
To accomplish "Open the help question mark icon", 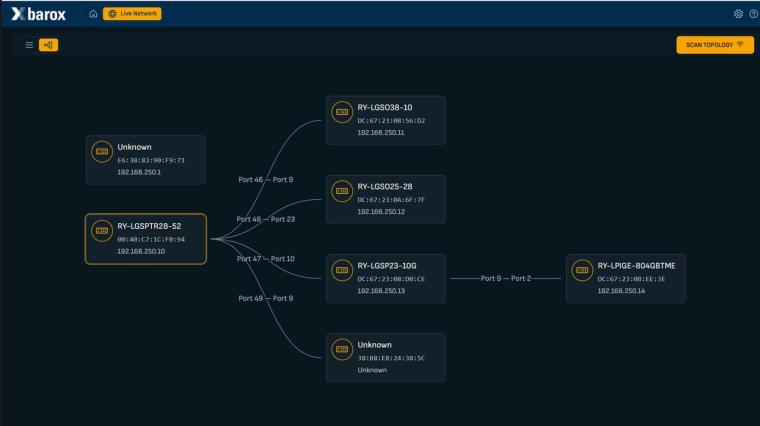I will click(754, 14).
